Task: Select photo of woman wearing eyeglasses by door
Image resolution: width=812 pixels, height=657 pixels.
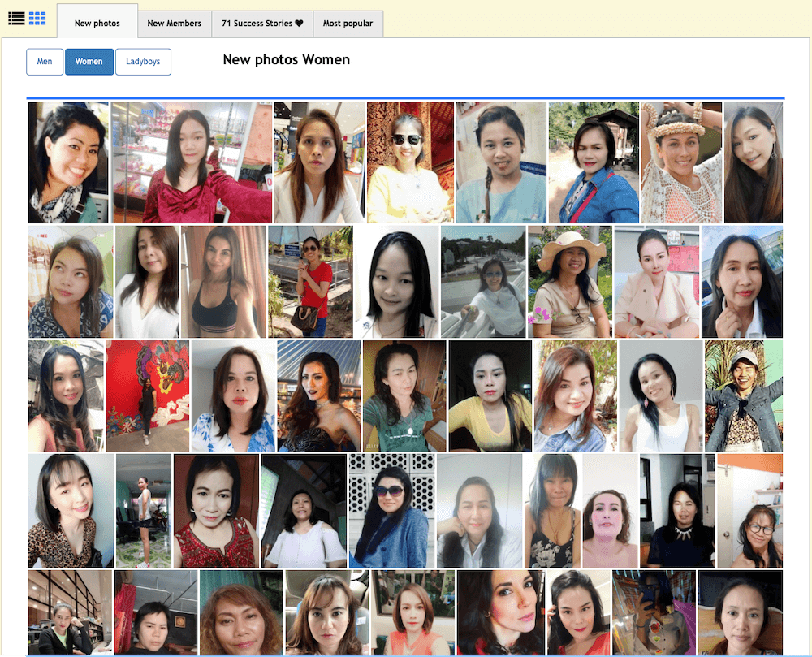Action: pos(749,510)
